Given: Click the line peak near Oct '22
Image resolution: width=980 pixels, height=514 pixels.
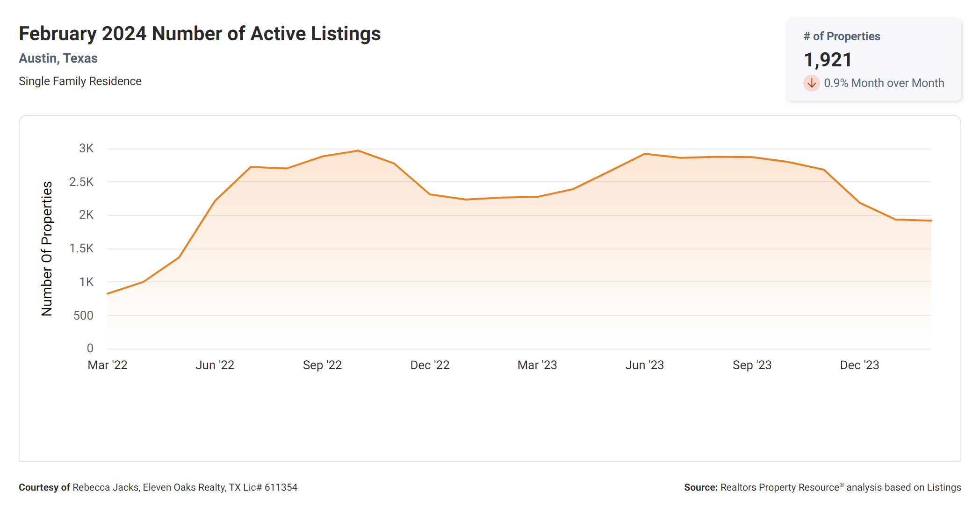Looking at the screenshot, I should pyautogui.click(x=358, y=150).
